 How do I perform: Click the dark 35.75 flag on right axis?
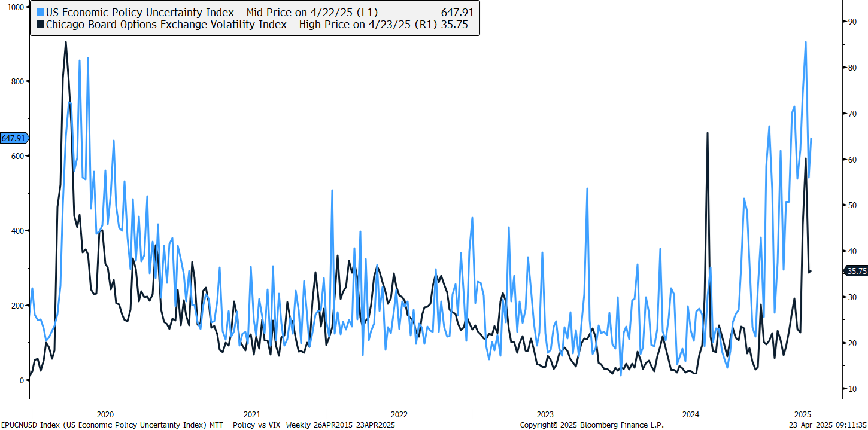point(855,271)
